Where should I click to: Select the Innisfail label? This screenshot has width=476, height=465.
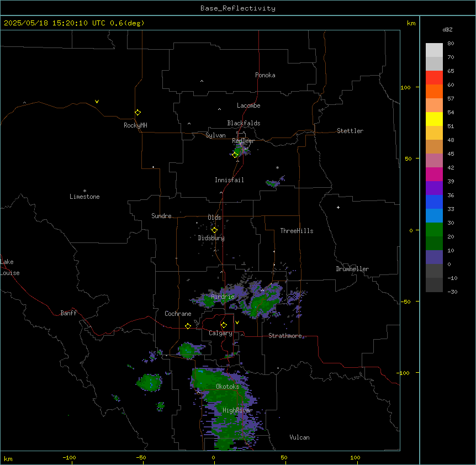(229, 180)
